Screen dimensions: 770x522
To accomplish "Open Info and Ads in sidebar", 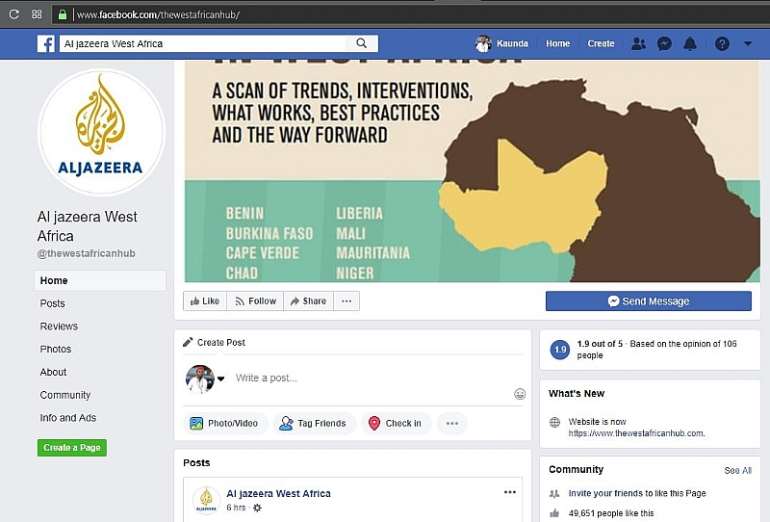I will (68, 418).
